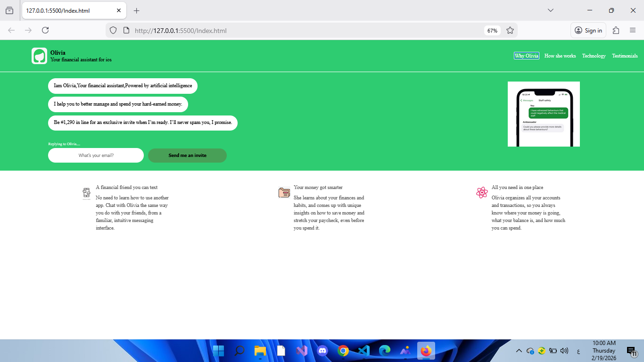
Task: Open Discord from the taskbar
Action: click(322, 351)
